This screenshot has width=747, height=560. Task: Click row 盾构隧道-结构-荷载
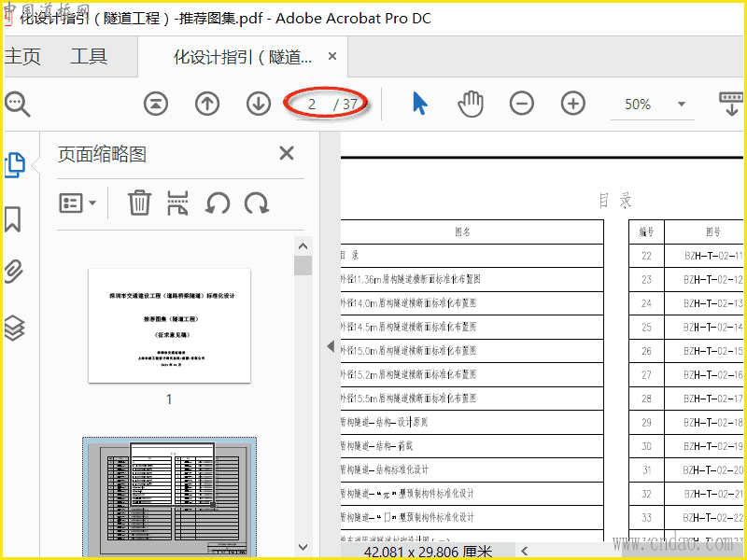(x=472, y=446)
